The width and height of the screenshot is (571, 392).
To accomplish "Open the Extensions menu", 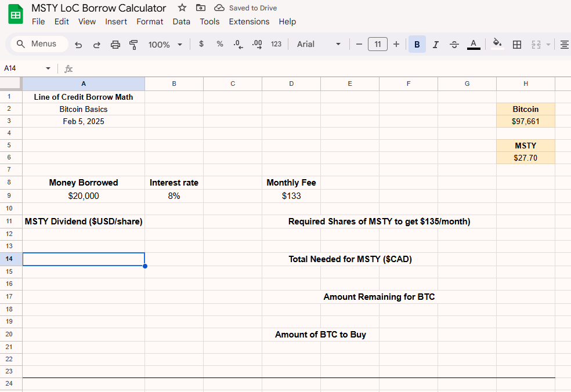I will pos(249,21).
